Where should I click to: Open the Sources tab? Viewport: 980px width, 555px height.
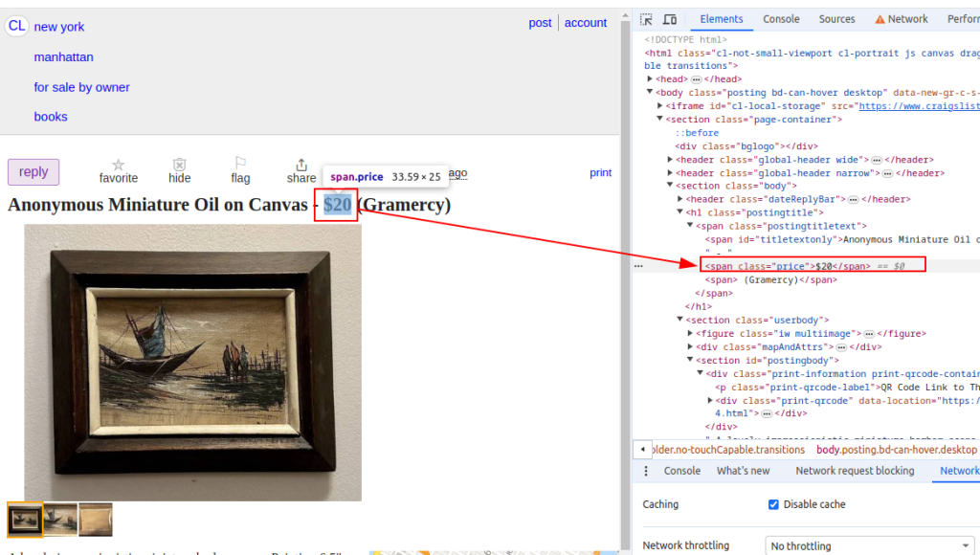coord(836,19)
